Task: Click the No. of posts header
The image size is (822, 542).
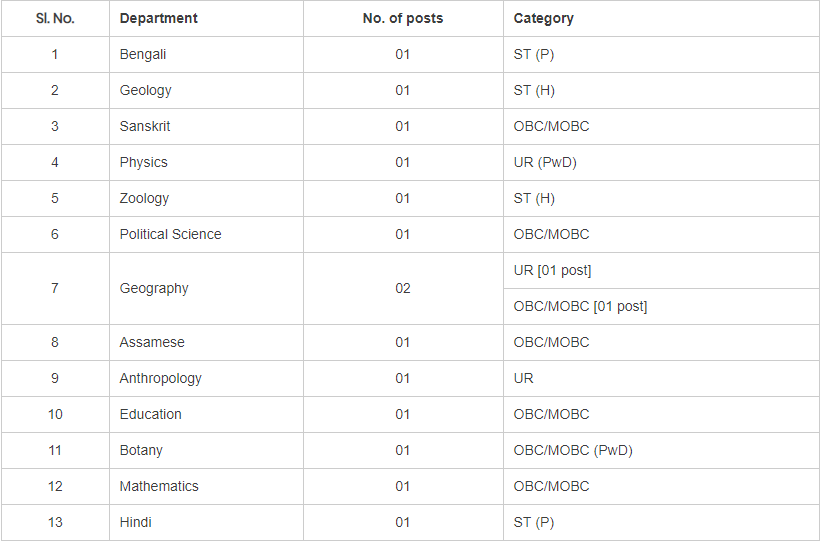Action: (402, 18)
